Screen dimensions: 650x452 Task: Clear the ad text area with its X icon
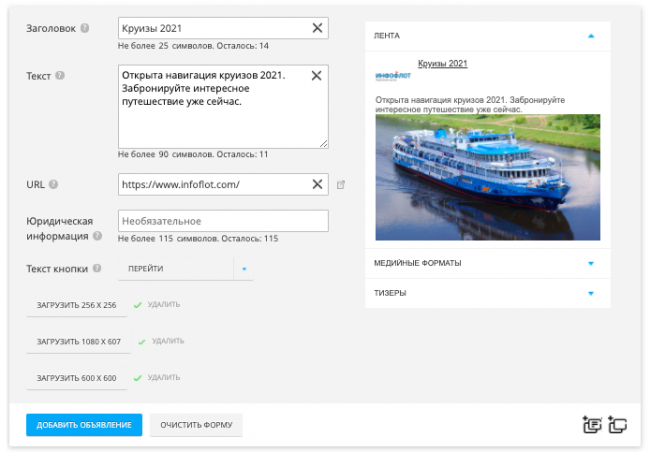tap(317, 75)
